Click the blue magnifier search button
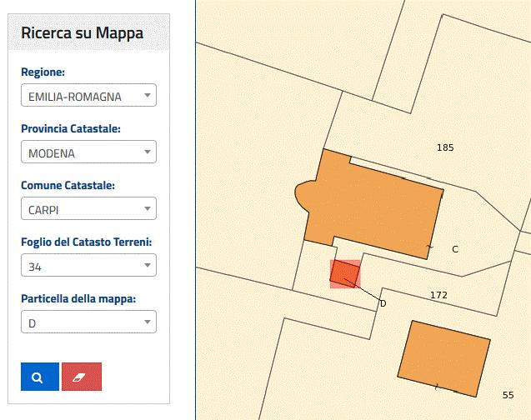This screenshot has height=420, width=531. coord(40,377)
